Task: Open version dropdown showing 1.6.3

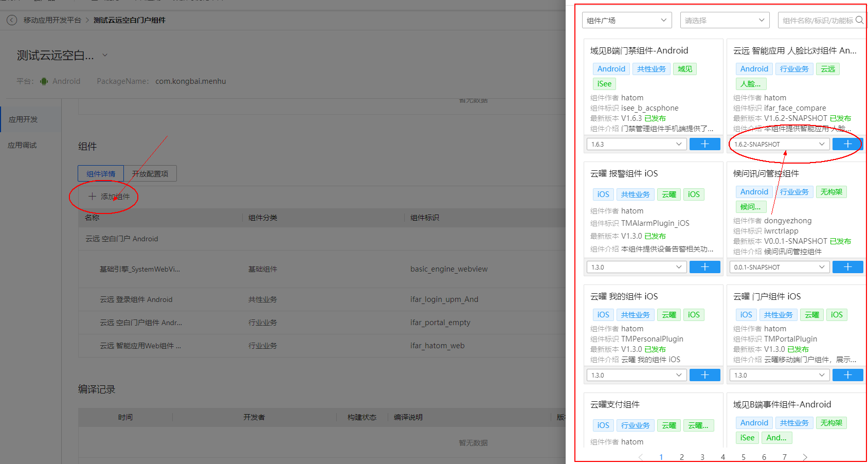Action: tap(637, 144)
